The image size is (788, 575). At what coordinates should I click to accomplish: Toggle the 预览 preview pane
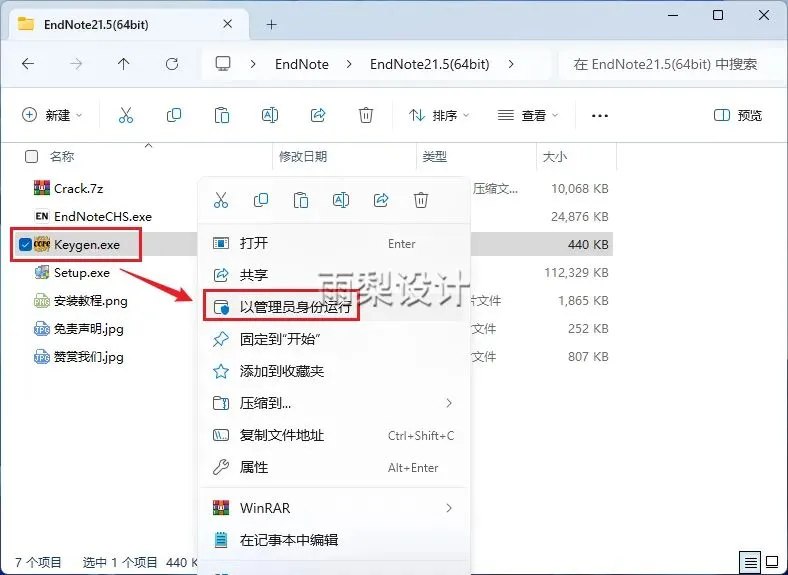737,116
